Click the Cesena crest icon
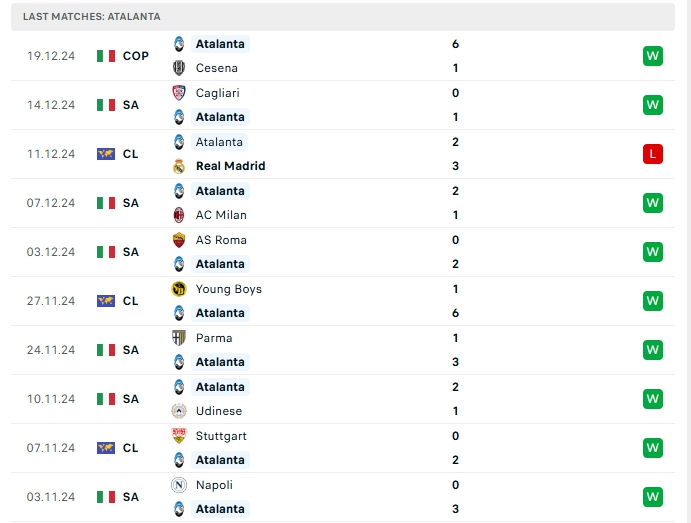Image resolution: width=691 pixels, height=523 pixels. tap(179, 68)
